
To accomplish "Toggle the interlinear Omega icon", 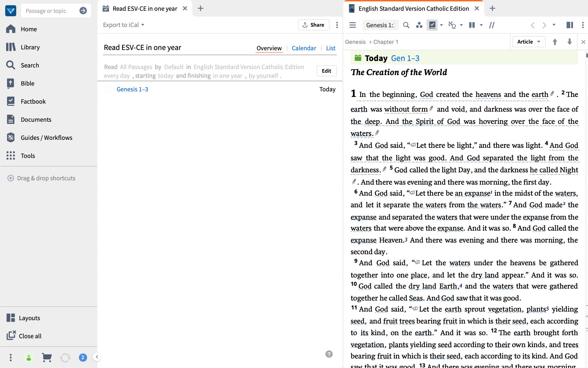I will [452, 25].
